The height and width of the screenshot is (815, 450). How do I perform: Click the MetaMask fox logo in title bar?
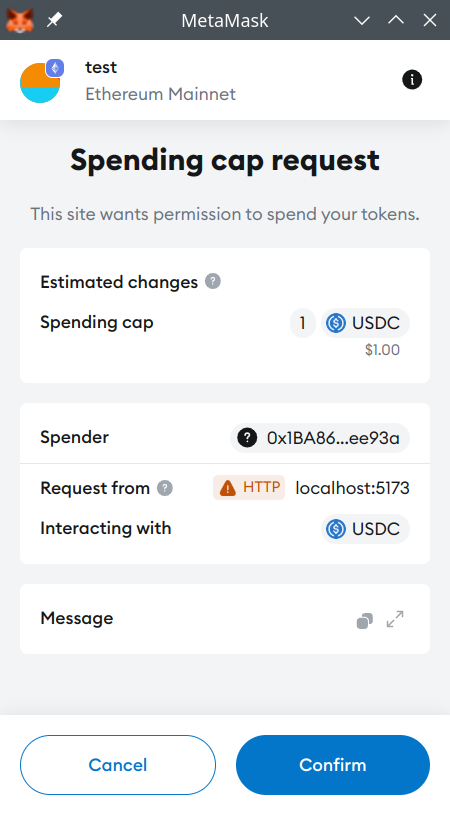click(x=20, y=20)
